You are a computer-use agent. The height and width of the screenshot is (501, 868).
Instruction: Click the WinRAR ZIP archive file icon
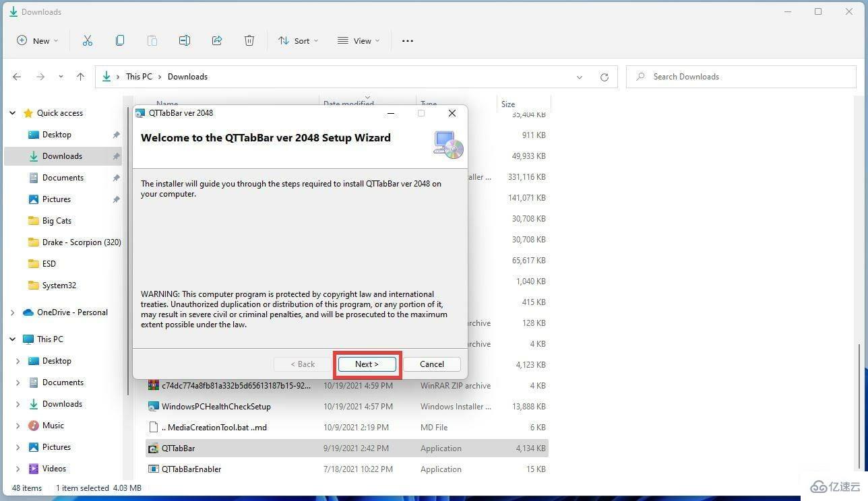tap(154, 386)
